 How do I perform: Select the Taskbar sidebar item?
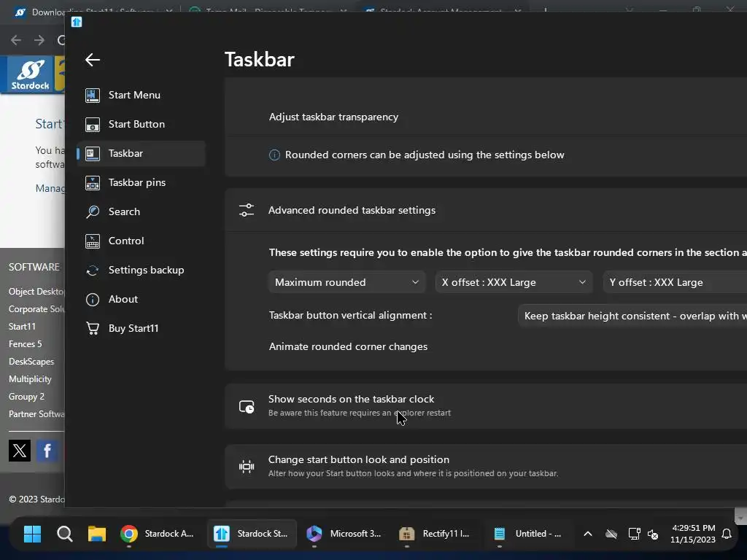pos(141,153)
